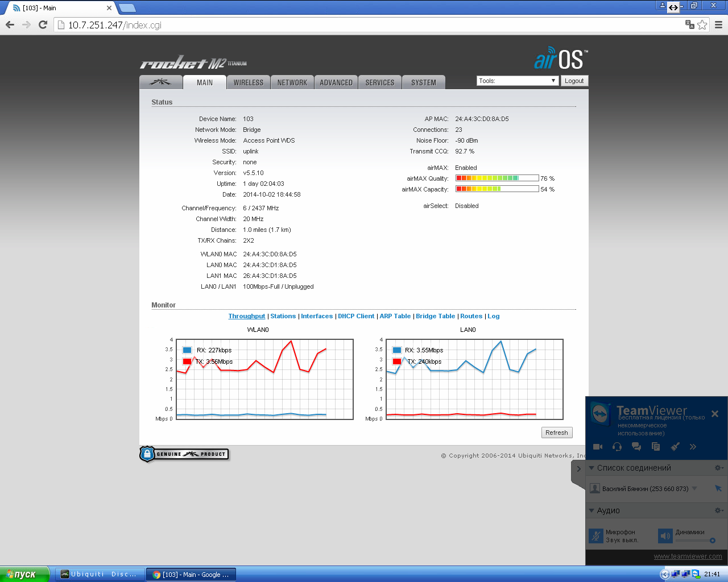This screenshot has width=728, height=582.
Task: Show more TeamViewer tools with double chevron
Action: pos(693,447)
